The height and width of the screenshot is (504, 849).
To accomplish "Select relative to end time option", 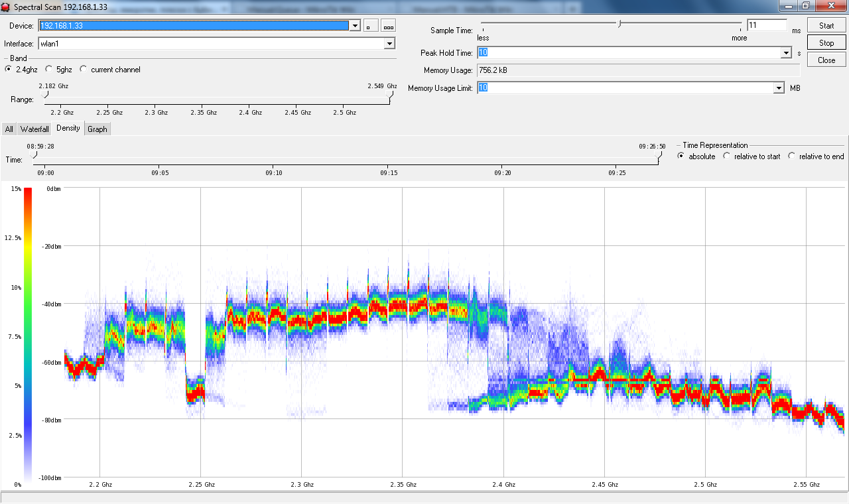I will coord(792,157).
